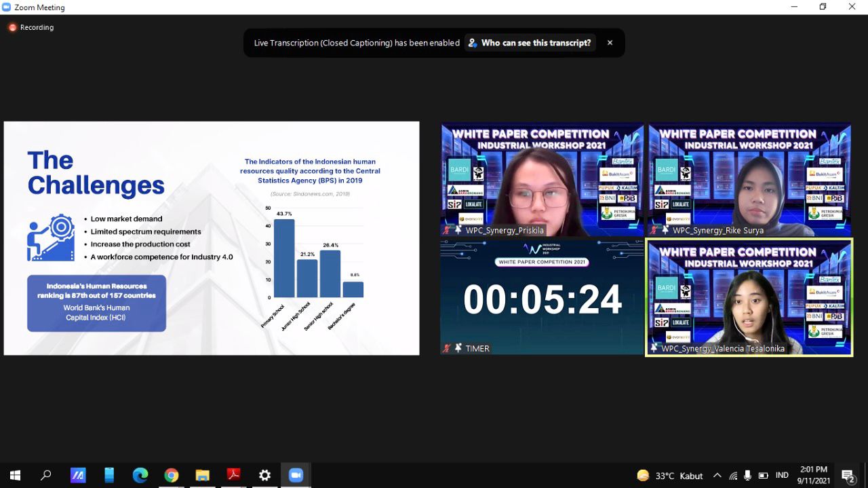This screenshot has height=488, width=868.
Task: Open Windows Settings gear in the taskbar
Action: (264, 475)
